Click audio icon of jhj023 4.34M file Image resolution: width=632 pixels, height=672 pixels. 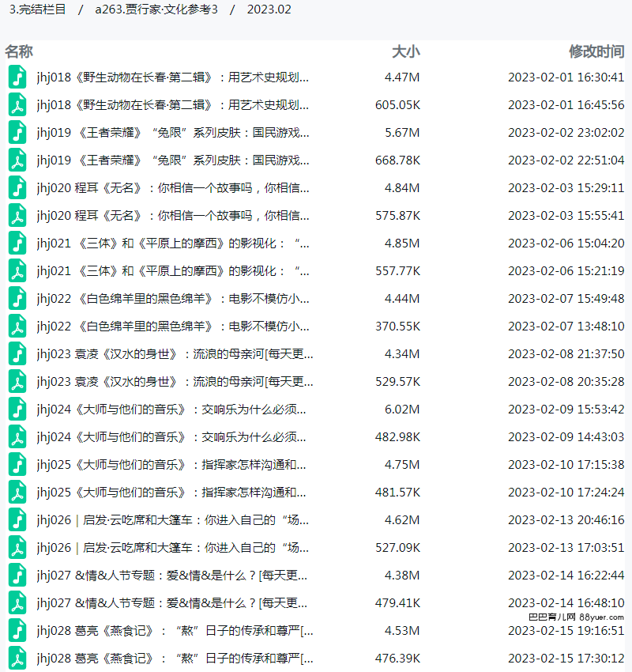tap(17, 354)
